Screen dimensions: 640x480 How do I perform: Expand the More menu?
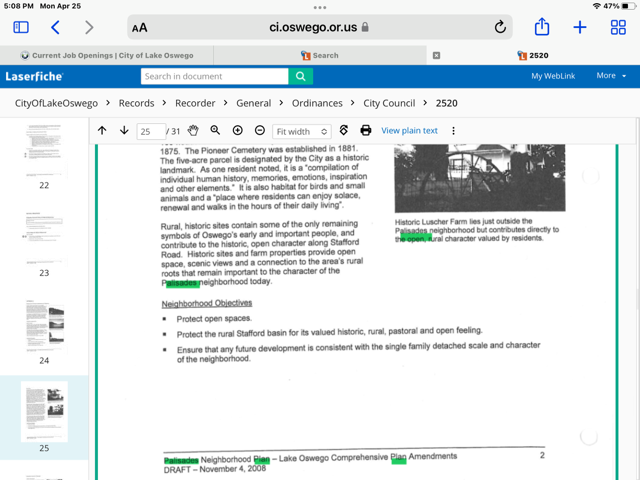click(x=610, y=76)
